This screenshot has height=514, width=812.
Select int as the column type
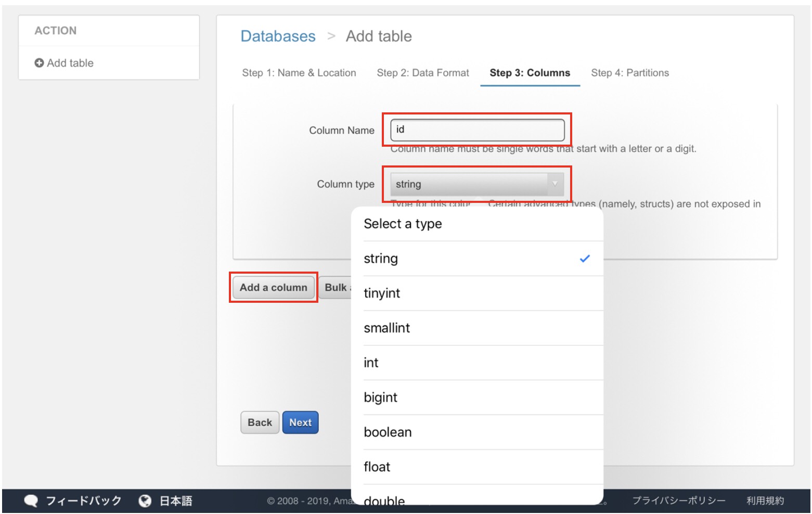click(x=371, y=363)
